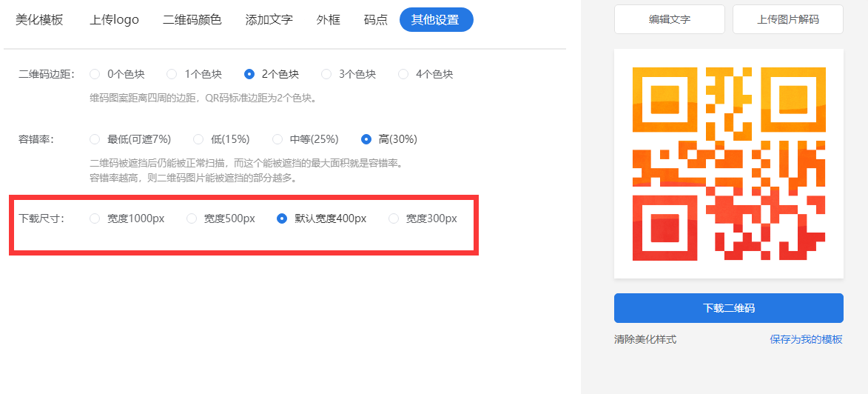Select 0个色块 margin option
Viewport: 868px width, 394px height.
pos(118,74)
